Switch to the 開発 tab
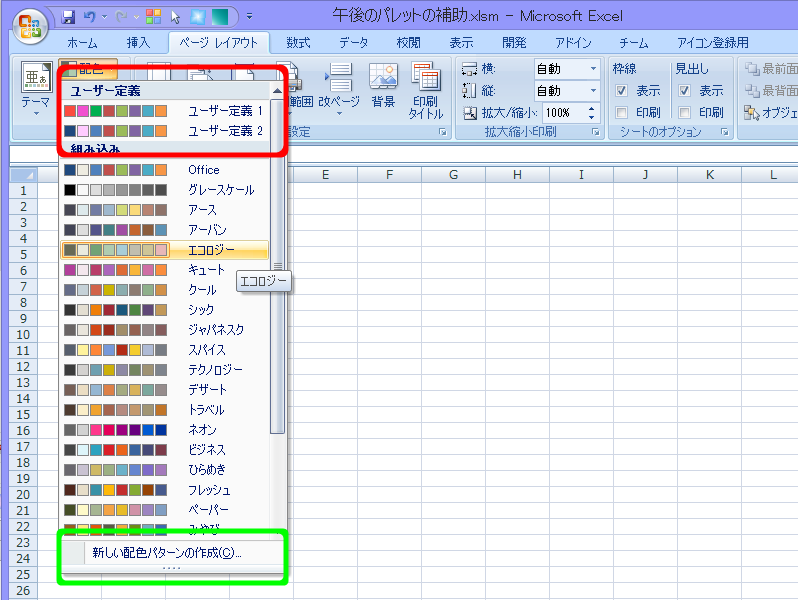The width and height of the screenshot is (798, 600). pos(514,43)
